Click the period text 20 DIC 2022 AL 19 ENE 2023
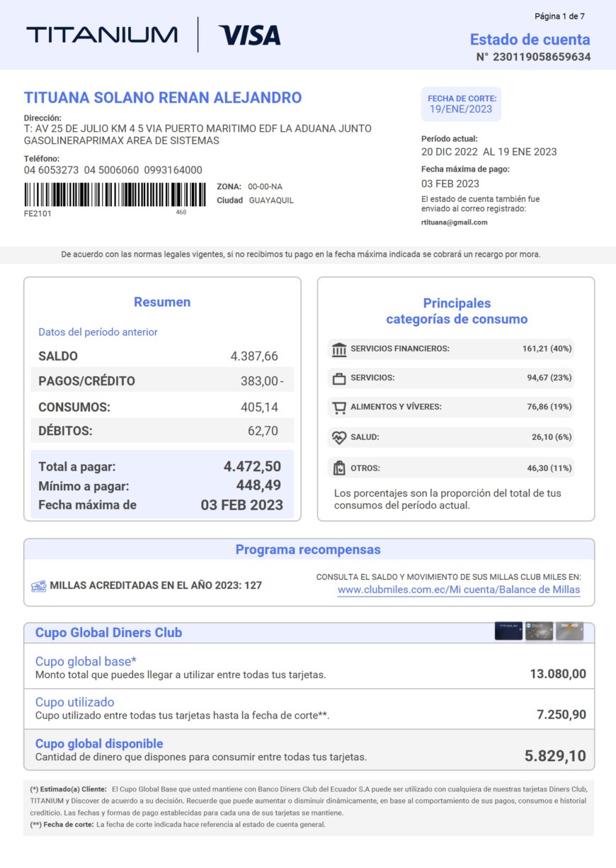 coord(489,152)
